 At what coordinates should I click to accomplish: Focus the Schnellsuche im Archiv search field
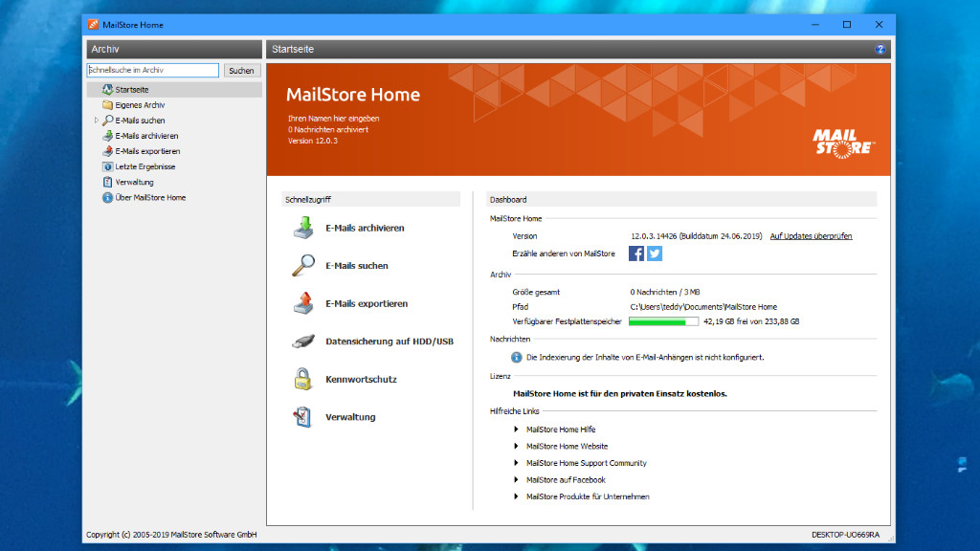tap(153, 70)
